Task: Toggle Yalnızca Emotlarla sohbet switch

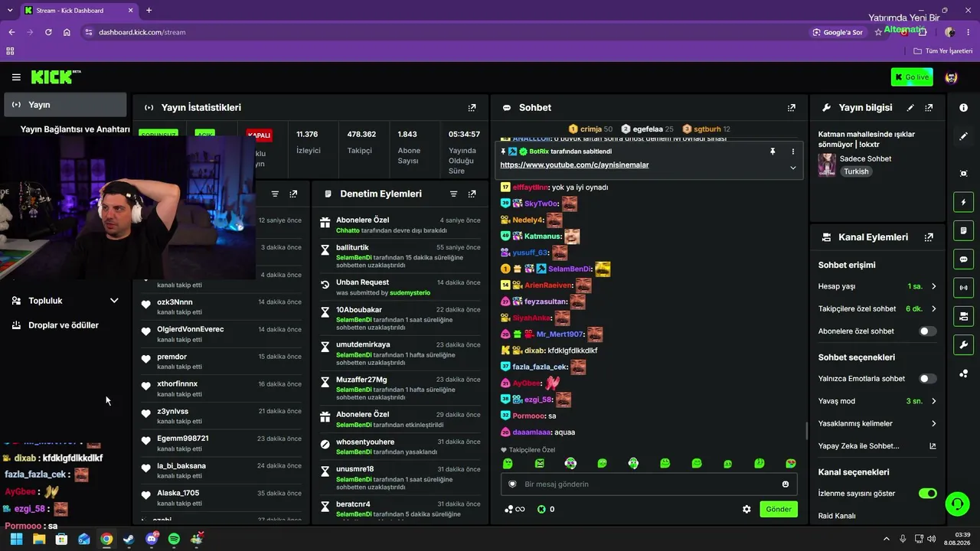Action: 928,379
